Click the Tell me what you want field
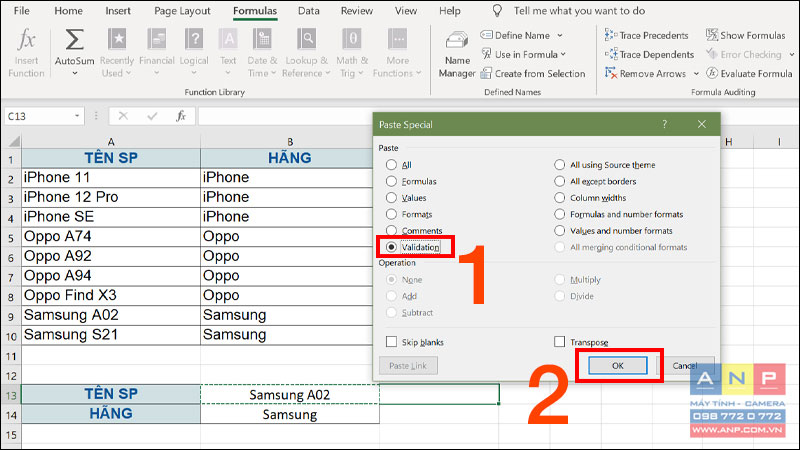 (x=579, y=11)
